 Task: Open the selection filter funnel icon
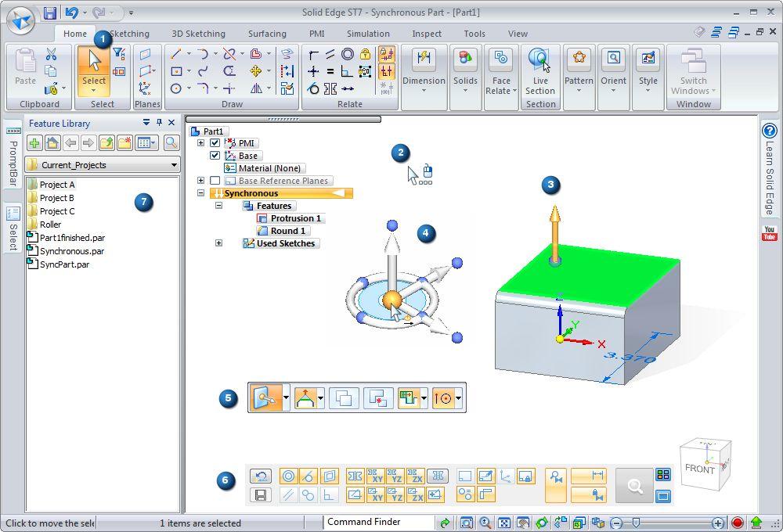[x=119, y=53]
